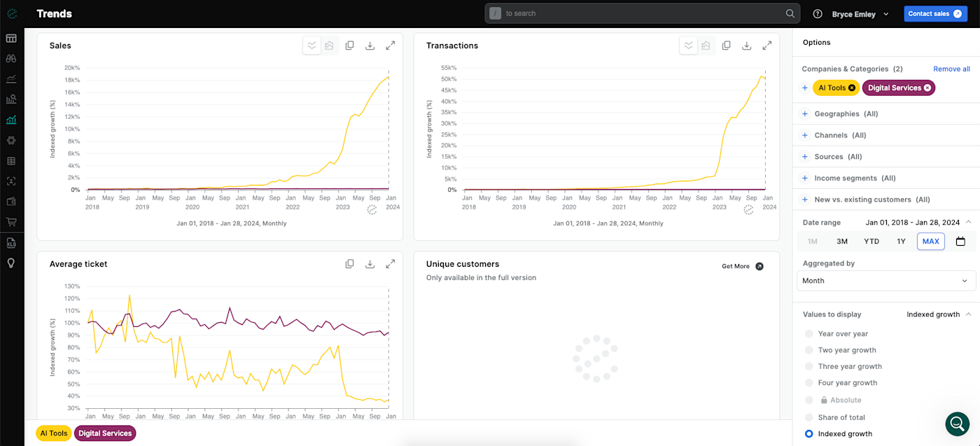980x446 pixels.
Task: Copy the Average ticket chart
Action: pyautogui.click(x=349, y=264)
